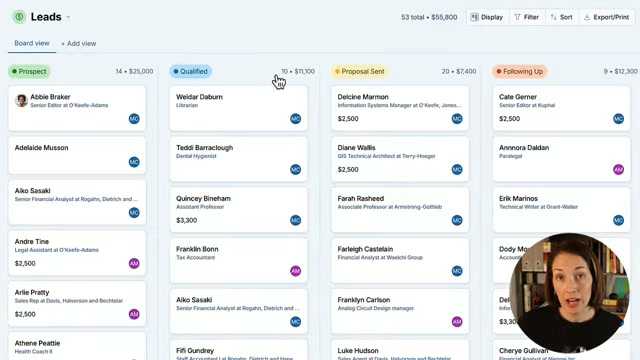Click the presenter webcam video bubble
This screenshot has width=640, height=360.
[569, 293]
